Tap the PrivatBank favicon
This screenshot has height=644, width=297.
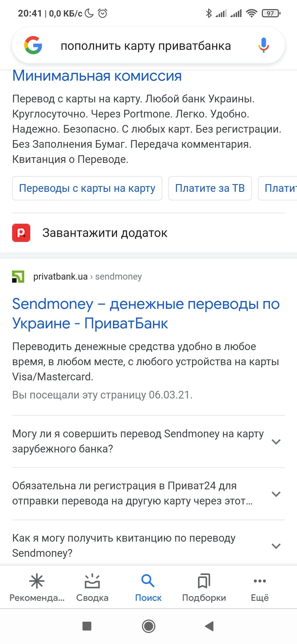click(18, 277)
